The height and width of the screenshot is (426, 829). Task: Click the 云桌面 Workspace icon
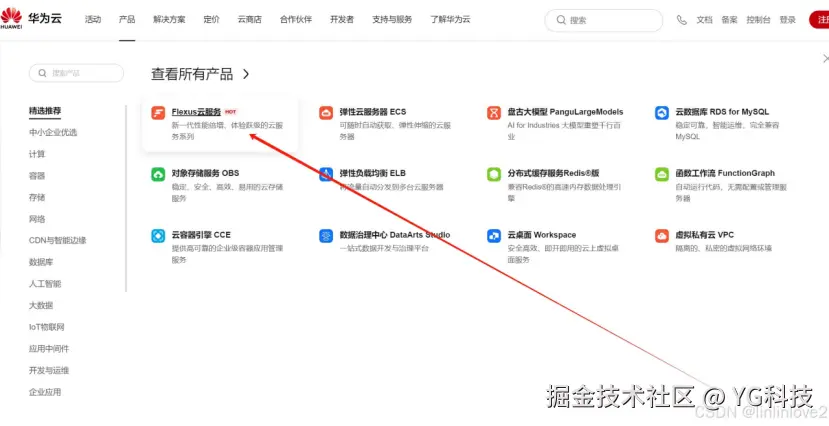click(494, 236)
